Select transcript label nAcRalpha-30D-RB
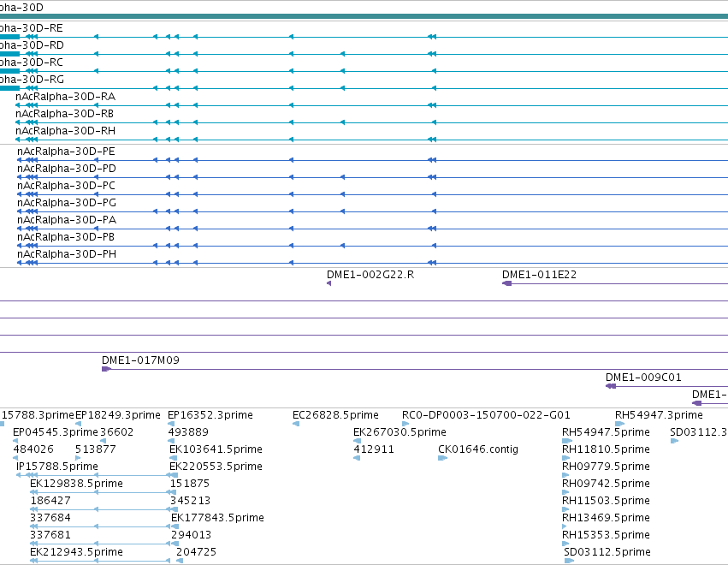Image resolution: width=728 pixels, height=565 pixels. (x=64, y=114)
